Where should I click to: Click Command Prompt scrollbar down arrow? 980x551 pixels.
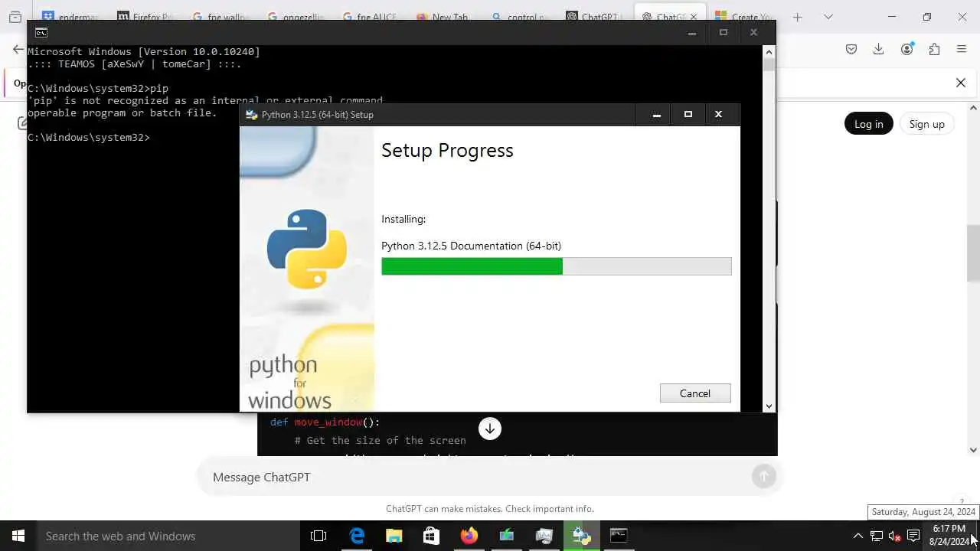point(769,406)
